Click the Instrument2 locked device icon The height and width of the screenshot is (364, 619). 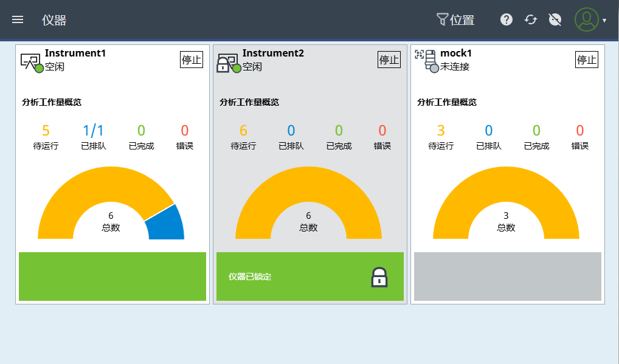[x=229, y=63]
